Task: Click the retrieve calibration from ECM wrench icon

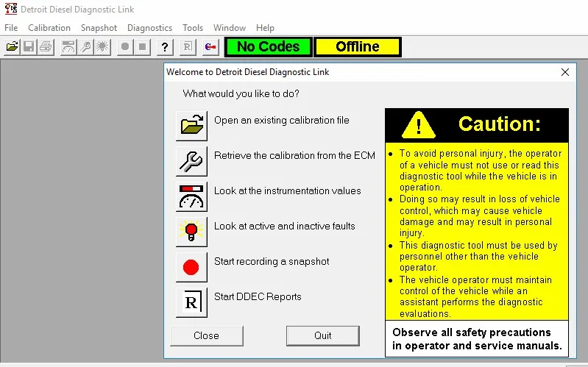Action: 191,161
